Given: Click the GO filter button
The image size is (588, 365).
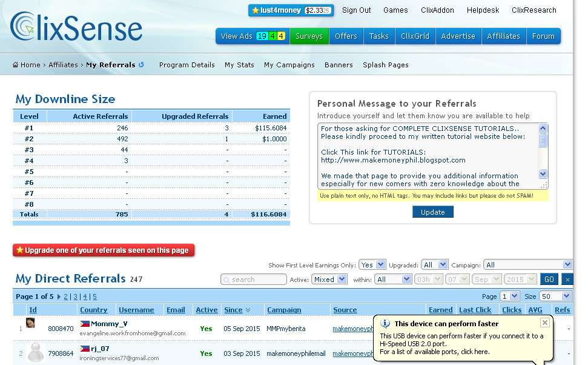Looking at the screenshot, I should click(549, 280).
